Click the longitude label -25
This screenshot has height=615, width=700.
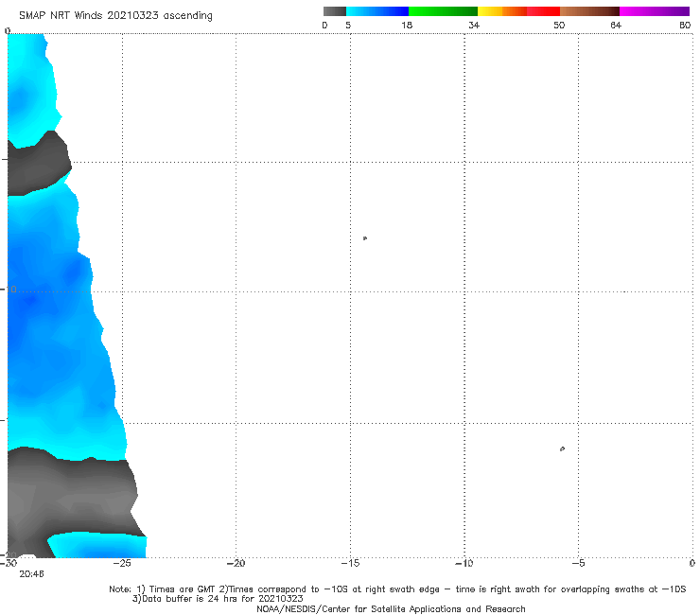(x=122, y=563)
